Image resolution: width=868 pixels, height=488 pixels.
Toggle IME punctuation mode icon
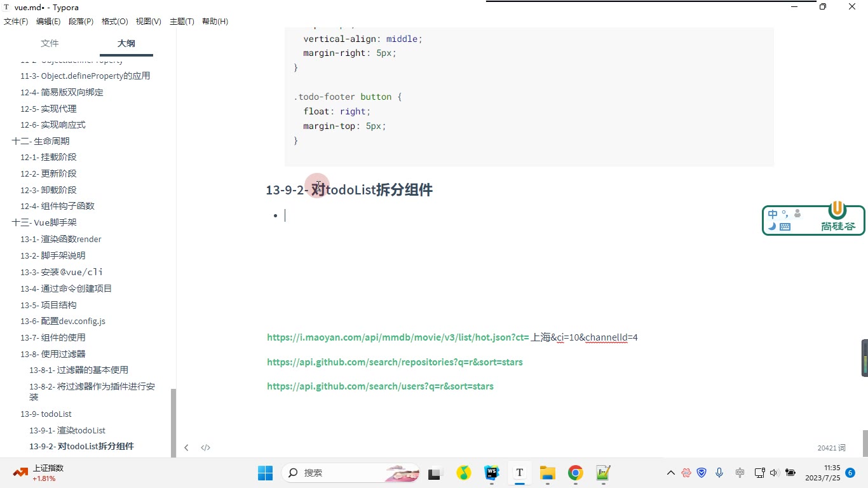coord(785,214)
